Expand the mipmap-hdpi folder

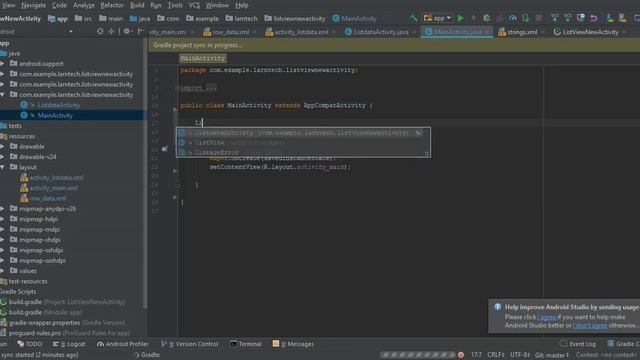tap(3, 219)
